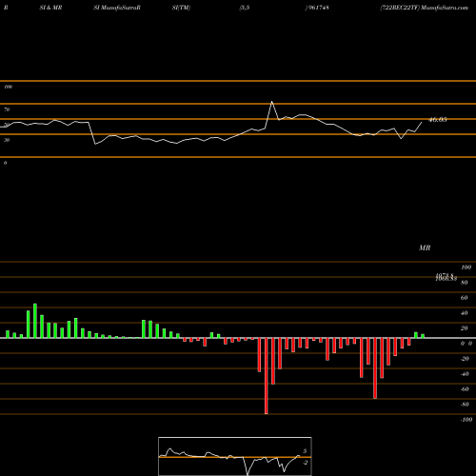Click the 1068.33 value label
This screenshot has height=476, width=476.
[446, 279]
